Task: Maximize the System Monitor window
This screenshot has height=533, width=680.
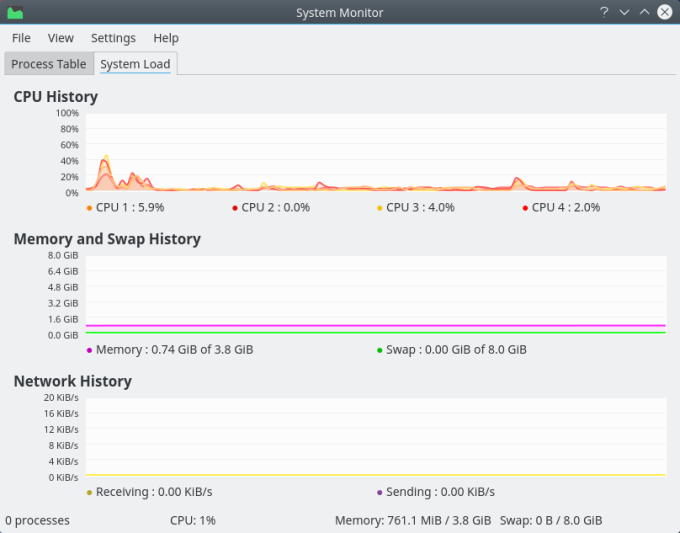Action: point(644,13)
